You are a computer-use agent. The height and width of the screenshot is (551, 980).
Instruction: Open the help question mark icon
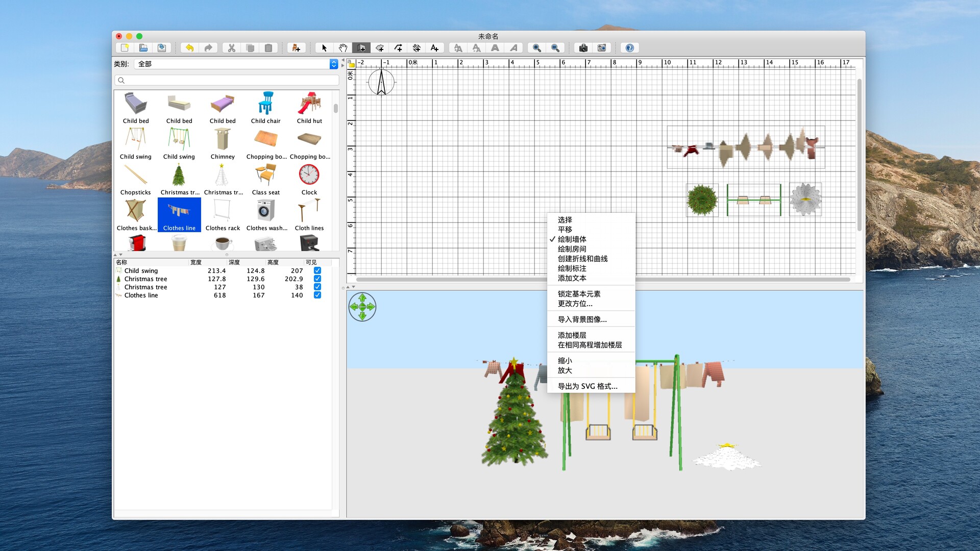pos(630,48)
